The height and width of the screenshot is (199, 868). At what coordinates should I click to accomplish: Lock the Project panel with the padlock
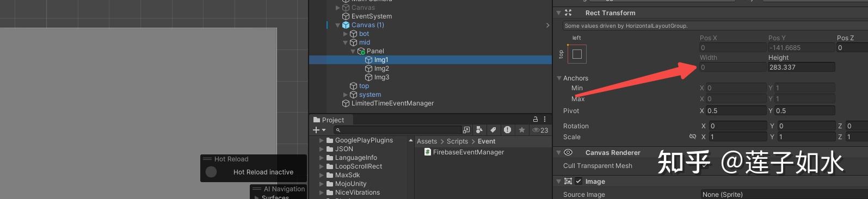coord(535,120)
